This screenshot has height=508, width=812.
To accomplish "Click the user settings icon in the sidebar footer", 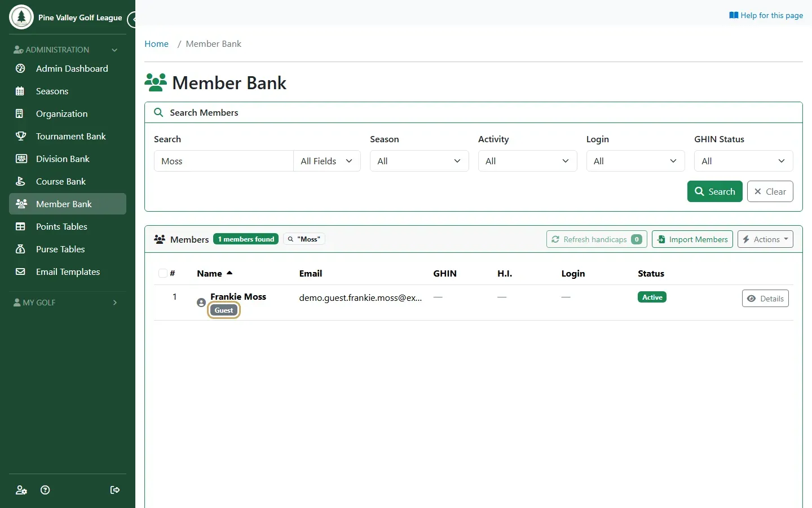I will point(21,490).
